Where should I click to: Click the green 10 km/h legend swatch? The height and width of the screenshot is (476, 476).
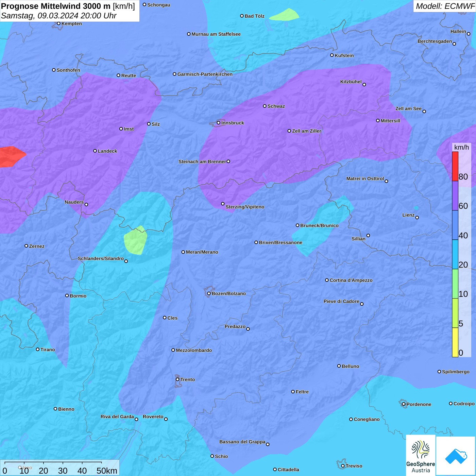455,284
